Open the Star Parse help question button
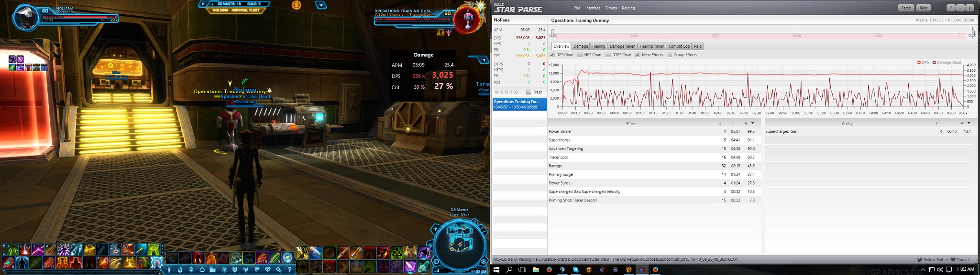The height and width of the screenshot is (275, 980). [x=952, y=8]
